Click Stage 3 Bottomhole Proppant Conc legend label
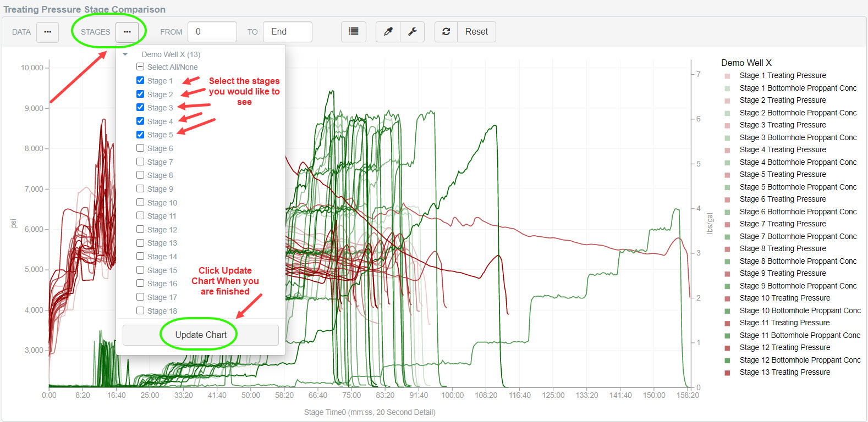The image size is (868, 422). 798,137
